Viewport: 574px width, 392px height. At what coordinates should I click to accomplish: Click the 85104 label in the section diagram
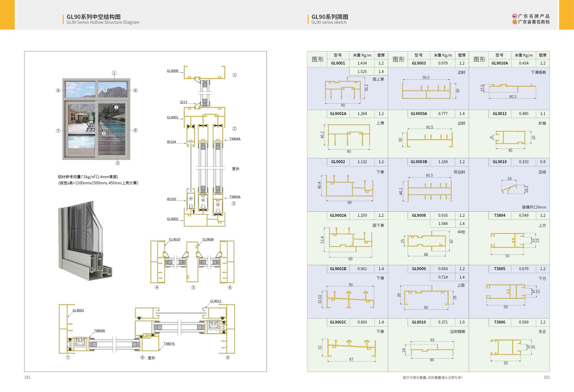[171, 142]
